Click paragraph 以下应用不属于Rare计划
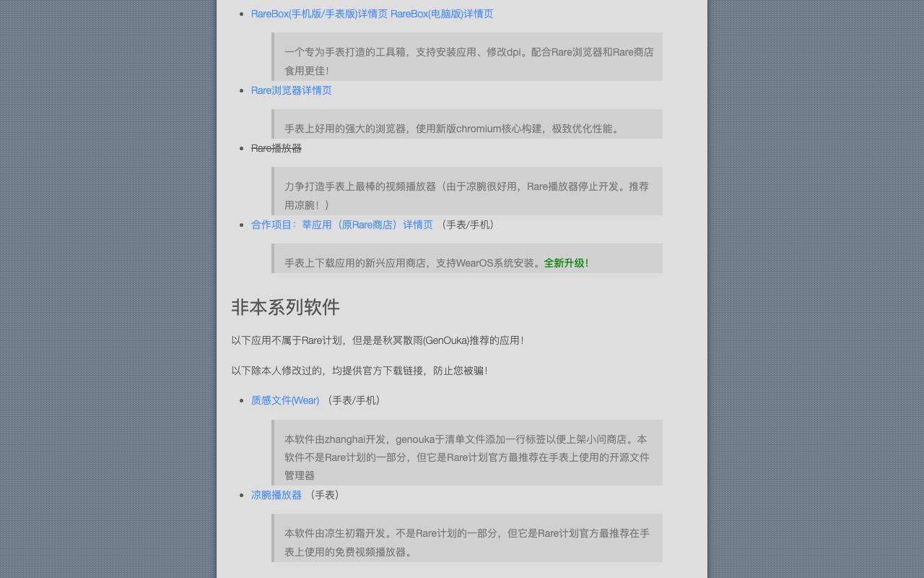924x578 pixels. click(379, 340)
